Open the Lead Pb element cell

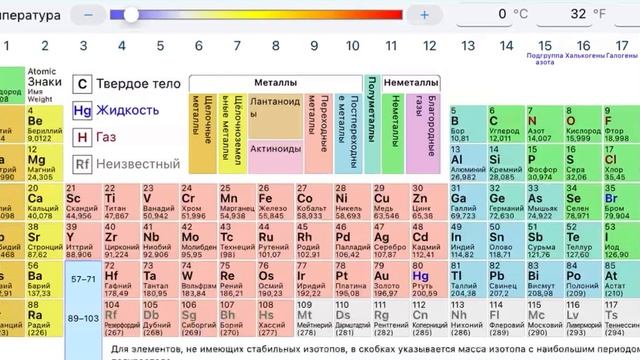point(506,279)
